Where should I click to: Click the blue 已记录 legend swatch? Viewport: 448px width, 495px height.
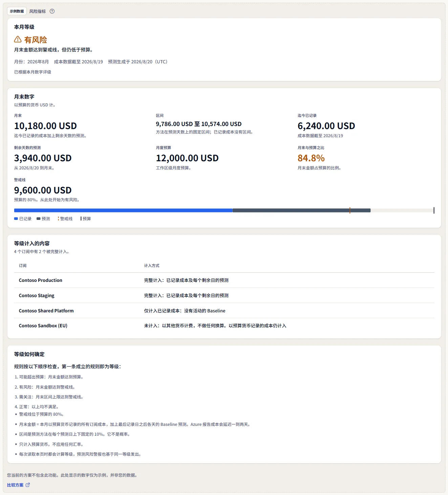point(16,219)
